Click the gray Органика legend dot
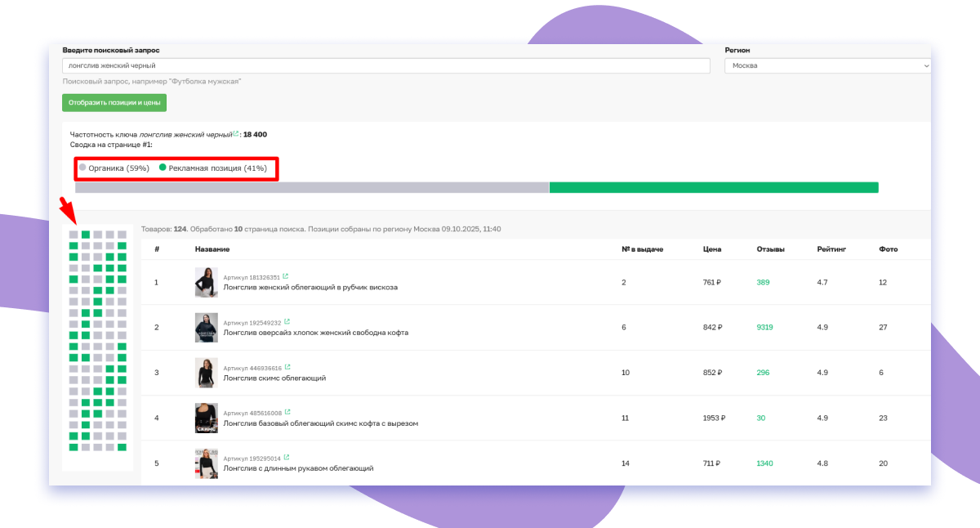Viewport: 980px width, 528px height. 82,168
